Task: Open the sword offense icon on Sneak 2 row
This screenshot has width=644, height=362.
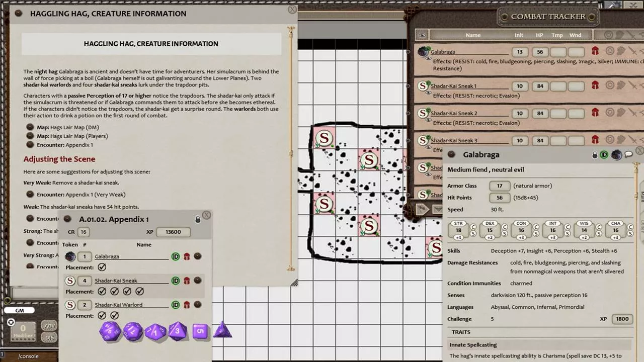Action: pos(632,113)
